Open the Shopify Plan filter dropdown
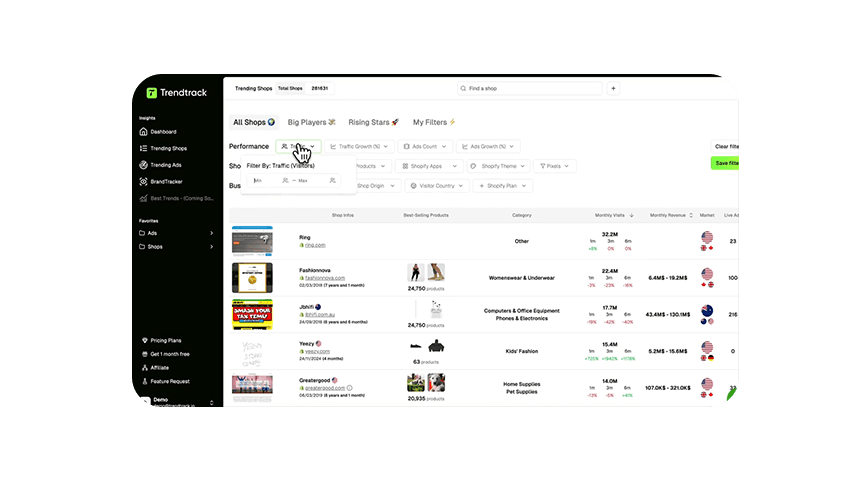The width and height of the screenshot is (854, 480). (503, 186)
